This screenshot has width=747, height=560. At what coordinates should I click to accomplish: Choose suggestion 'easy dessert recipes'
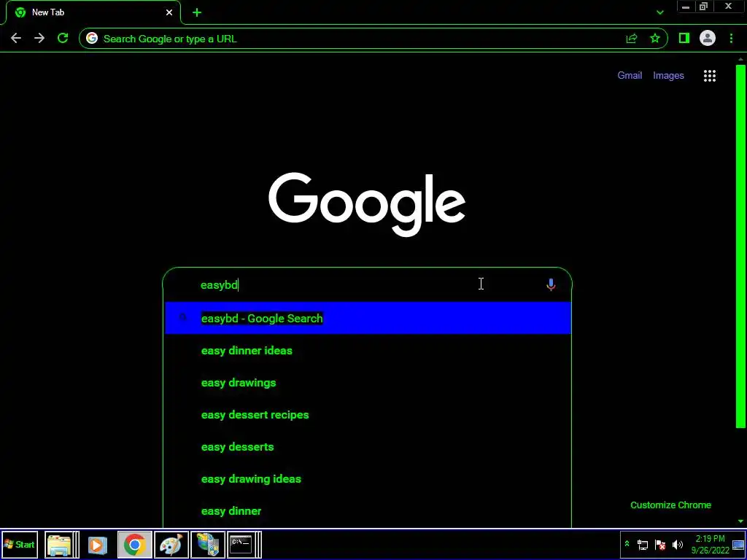368,415
